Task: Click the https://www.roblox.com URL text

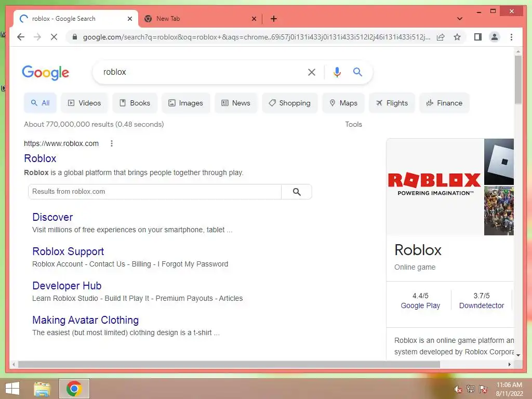Action: pyautogui.click(x=61, y=143)
